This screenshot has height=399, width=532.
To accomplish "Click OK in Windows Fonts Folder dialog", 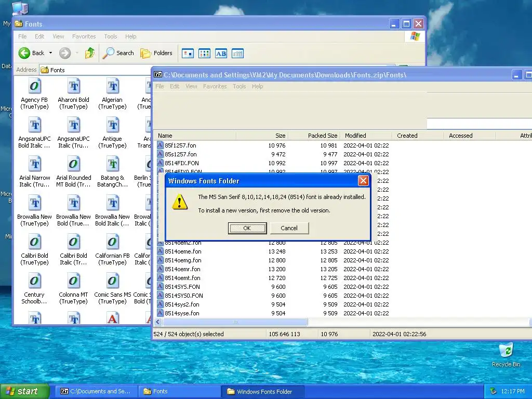I will tap(247, 228).
